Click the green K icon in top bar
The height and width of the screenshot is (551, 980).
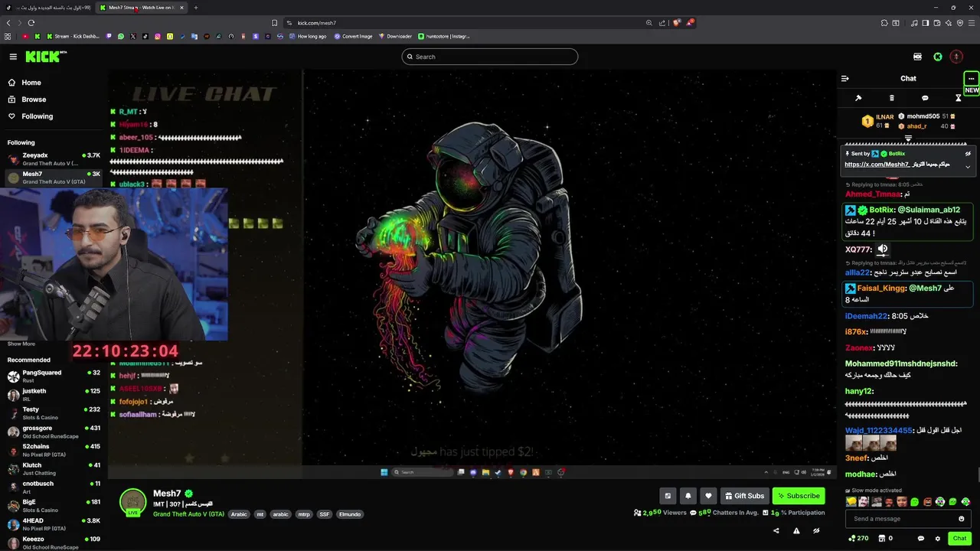[x=937, y=57]
